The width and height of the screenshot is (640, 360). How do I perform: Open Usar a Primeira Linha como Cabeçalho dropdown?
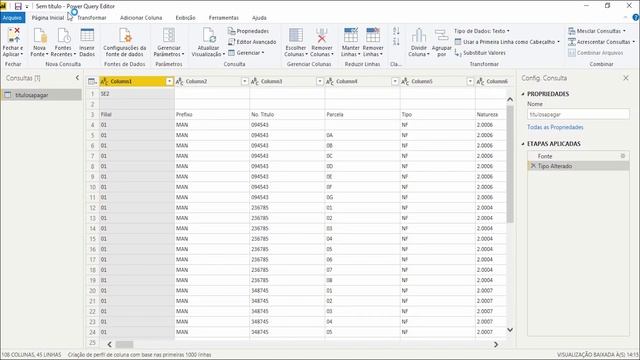coord(507,42)
